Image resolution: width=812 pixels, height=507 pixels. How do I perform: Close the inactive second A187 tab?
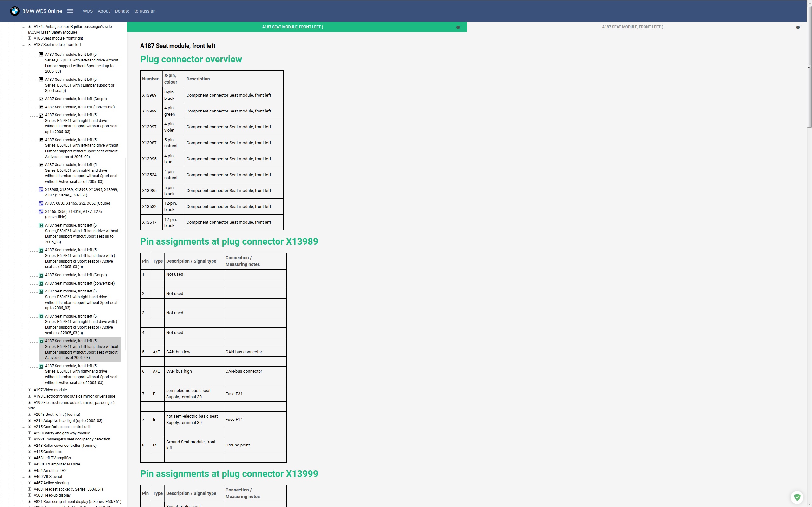[798, 27]
